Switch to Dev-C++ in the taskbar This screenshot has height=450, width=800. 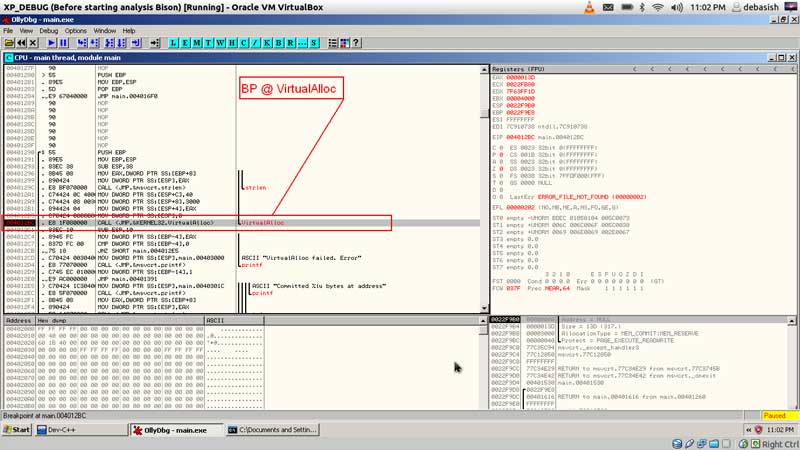click(x=82, y=430)
